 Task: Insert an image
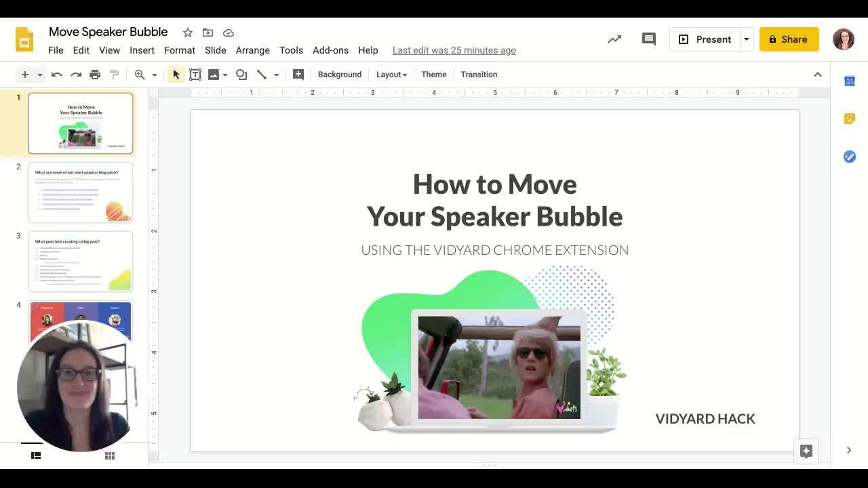coord(214,75)
